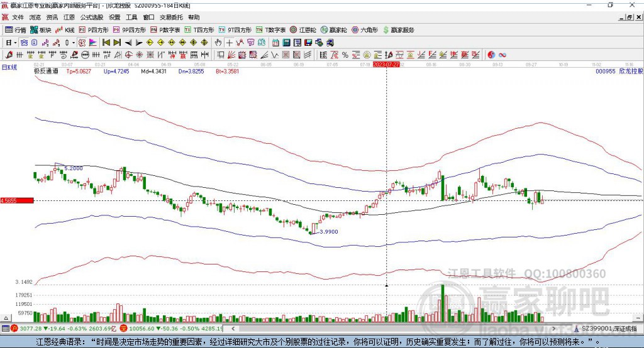Select the target circle-cross icon
644x348 pixels.
click(x=128, y=55)
